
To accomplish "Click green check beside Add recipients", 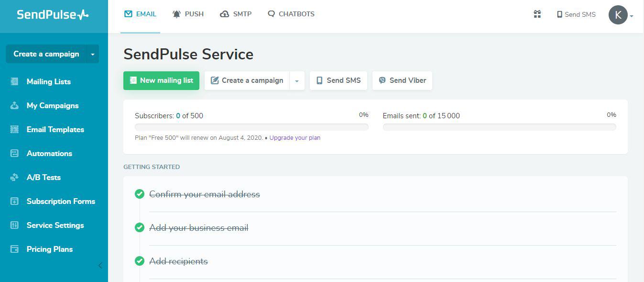I will (140, 261).
